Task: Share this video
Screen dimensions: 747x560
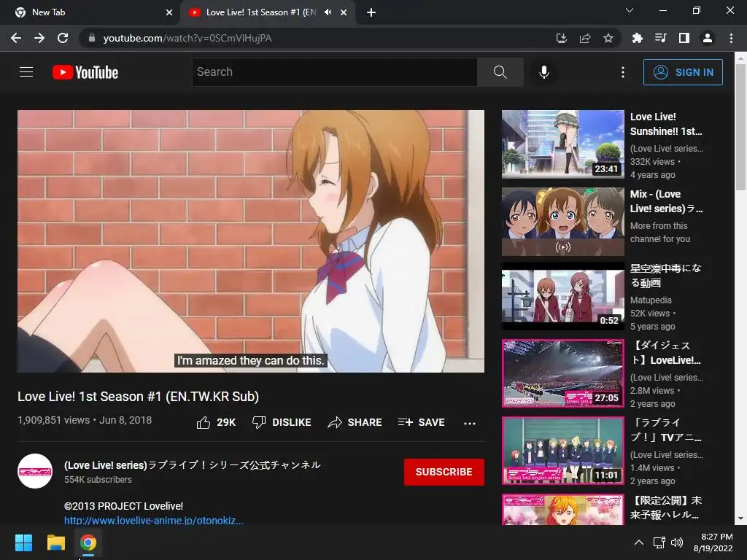Action: click(355, 422)
